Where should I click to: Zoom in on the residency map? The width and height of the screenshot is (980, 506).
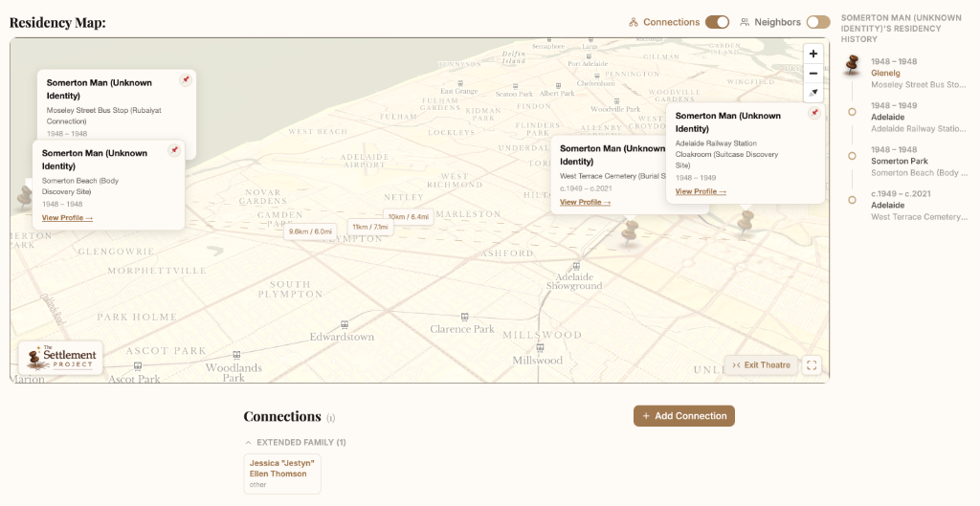813,54
